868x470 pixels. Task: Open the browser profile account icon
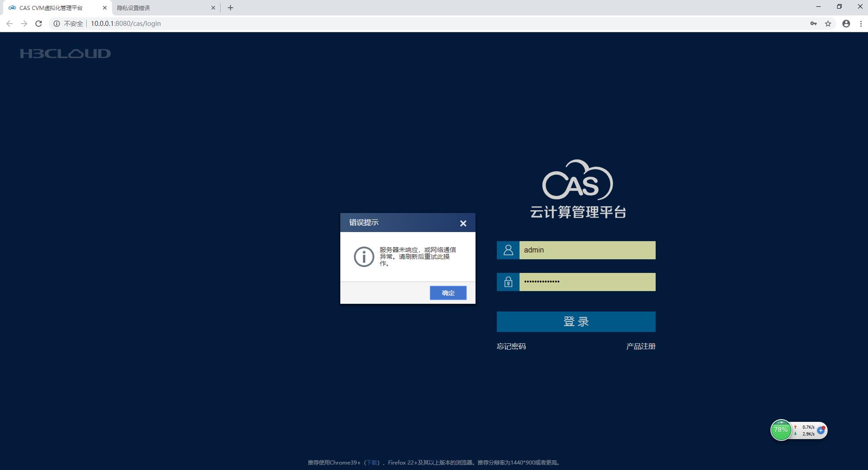click(846, 24)
